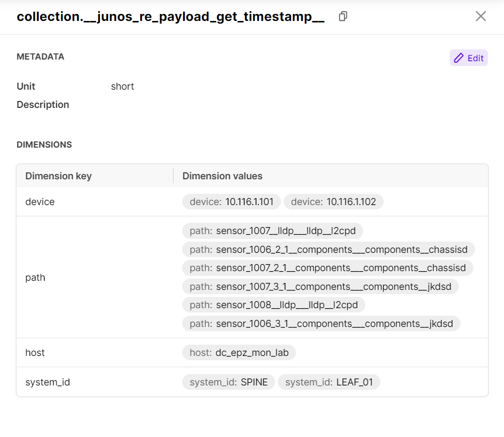Click the path dimension key cell

[x=35, y=278]
